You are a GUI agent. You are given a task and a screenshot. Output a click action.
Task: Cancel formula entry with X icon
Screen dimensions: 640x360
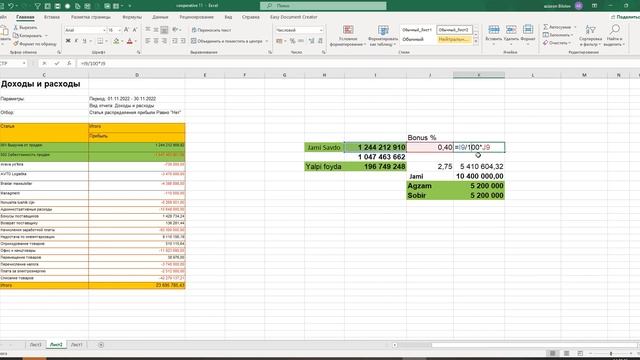44,63
